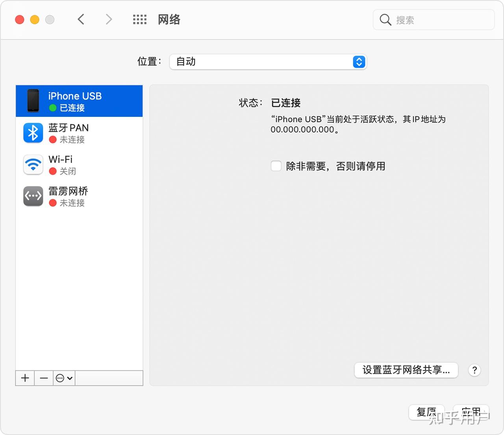
Task: Open the 位置 自动 dropdown
Action: pos(268,62)
